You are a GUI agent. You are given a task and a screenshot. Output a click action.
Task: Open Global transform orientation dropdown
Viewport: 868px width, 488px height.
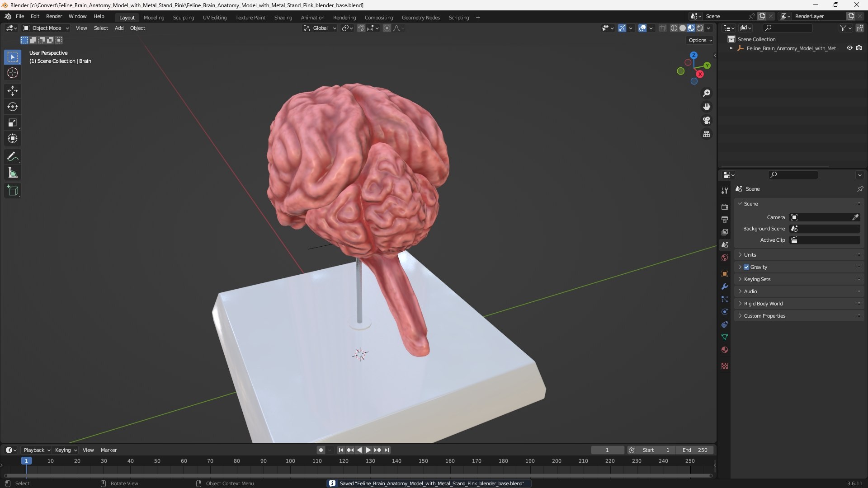click(320, 28)
